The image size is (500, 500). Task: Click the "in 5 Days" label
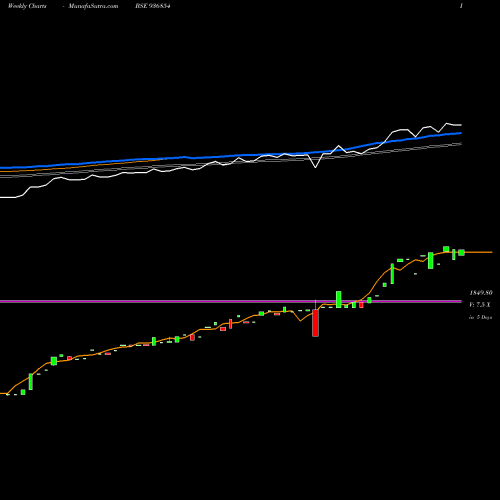point(480,317)
